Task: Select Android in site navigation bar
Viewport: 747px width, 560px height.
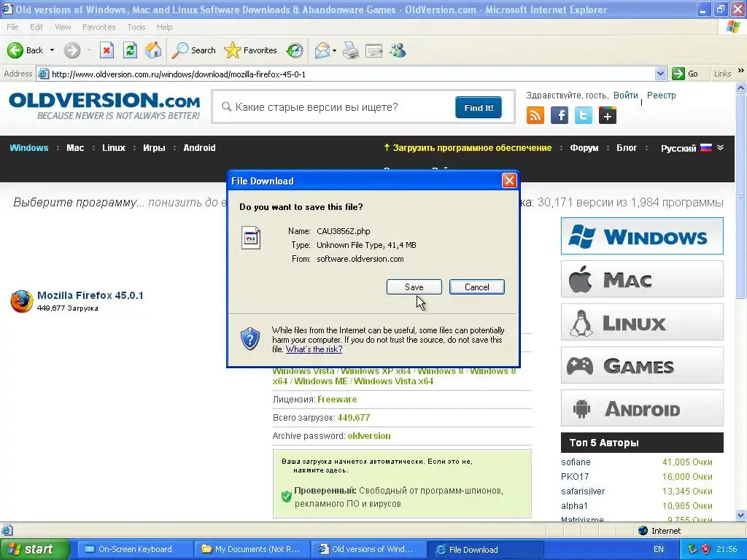Action: [200, 147]
